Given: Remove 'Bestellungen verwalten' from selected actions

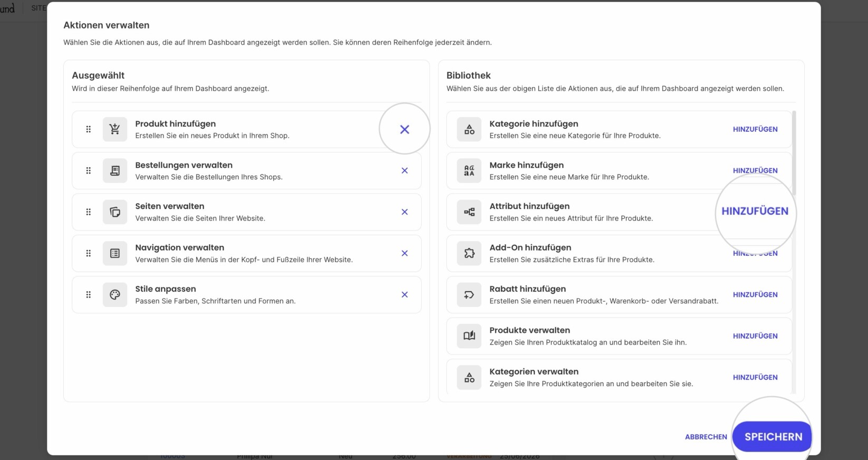Looking at the screenshot, I should 404,170.
